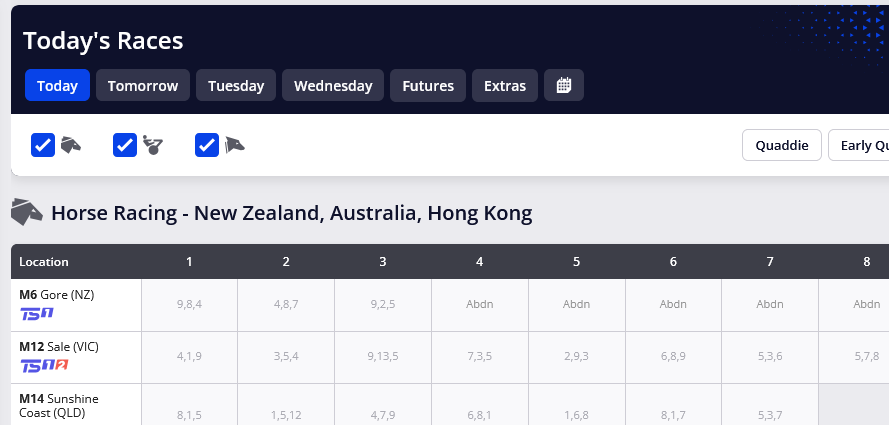Open the Extras tab
Image resolution: width=889 pixels, height=425 pixels.
click(505, 86)
